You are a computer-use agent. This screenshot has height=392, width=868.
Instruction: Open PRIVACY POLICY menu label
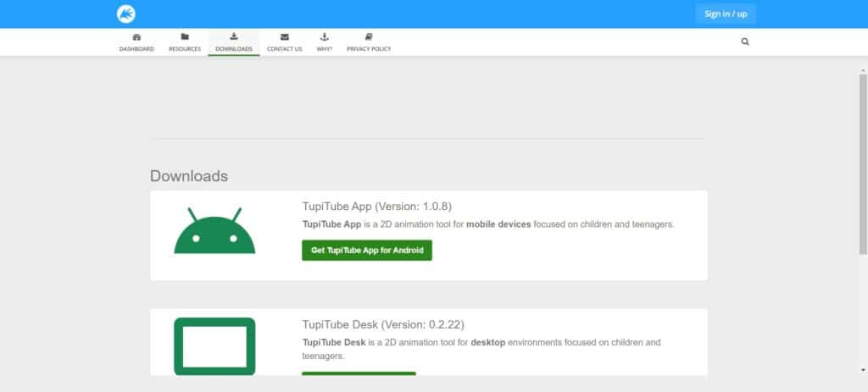(369, 49)
